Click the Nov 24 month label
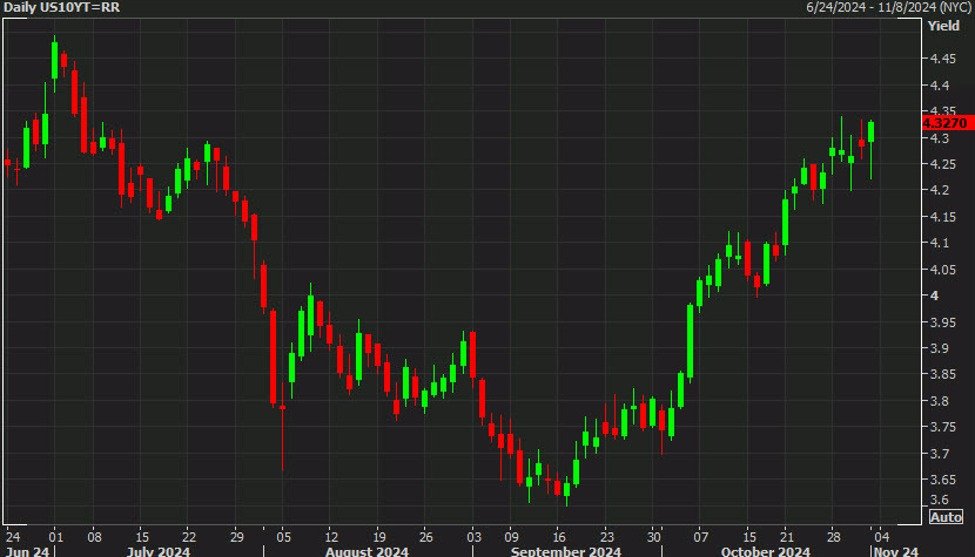 pos(897,550)
